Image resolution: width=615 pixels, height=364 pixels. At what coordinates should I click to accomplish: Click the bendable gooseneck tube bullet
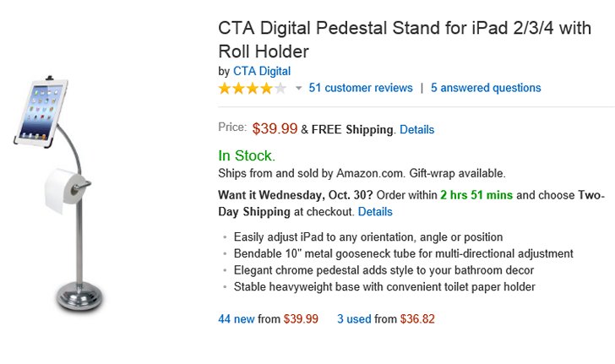403,253
